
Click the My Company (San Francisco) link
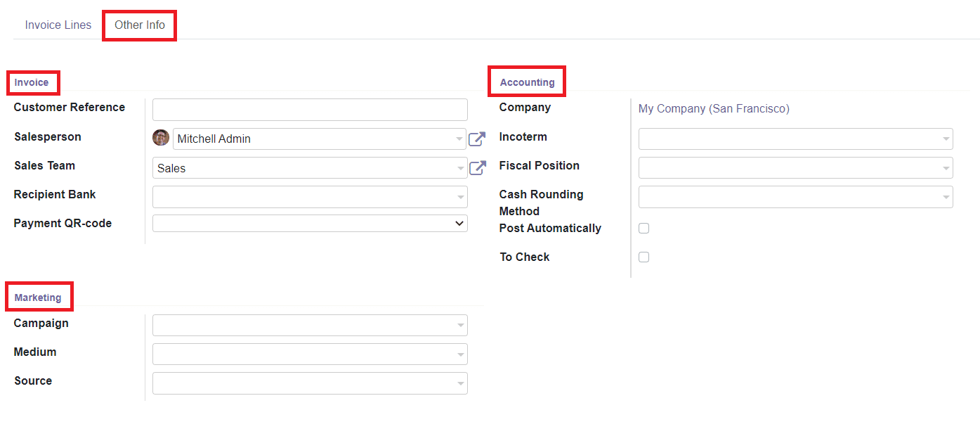tap(714, 108)
